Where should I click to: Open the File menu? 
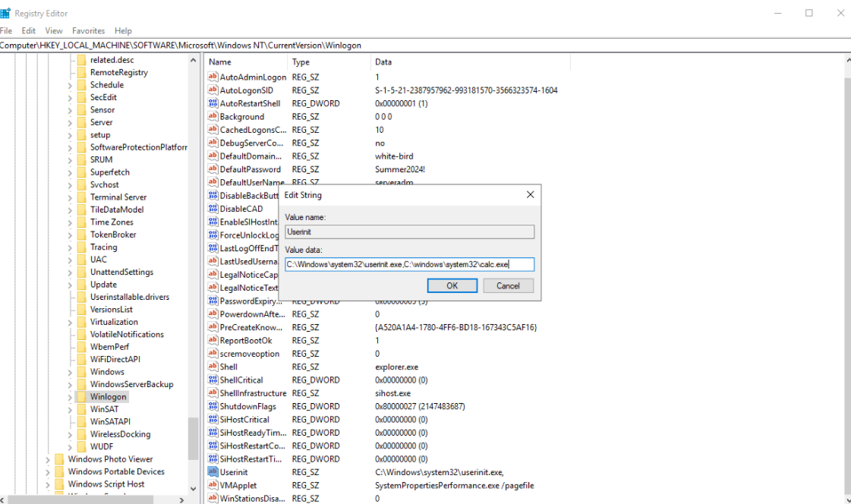[6, 31]
